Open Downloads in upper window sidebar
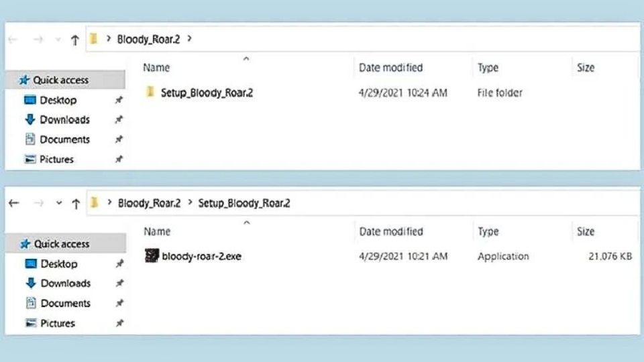644x362 pixels. tap(64, 120)
